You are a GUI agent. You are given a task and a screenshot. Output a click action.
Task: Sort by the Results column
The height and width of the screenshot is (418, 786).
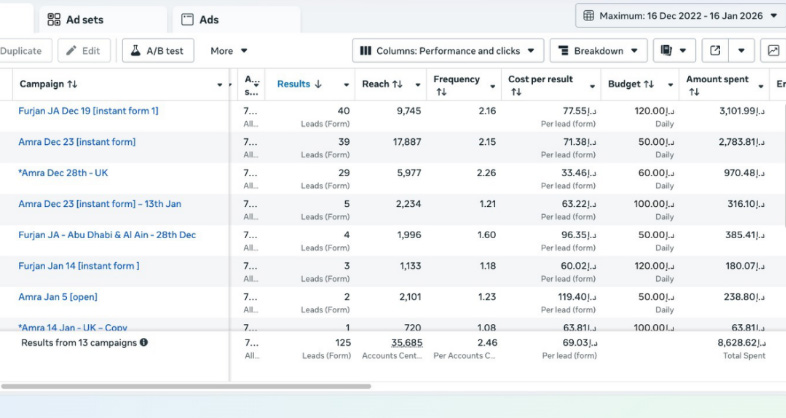299,84
